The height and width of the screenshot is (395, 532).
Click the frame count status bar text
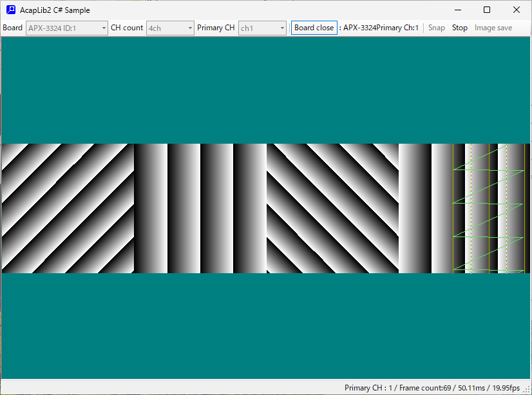point(432,388)
